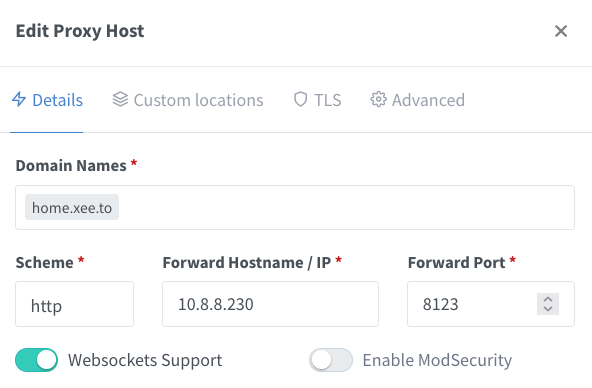Enable the ModSecurity switch
Image resolution: width=592 pixels, height=388 pixels.
click(x=331, y=360)
